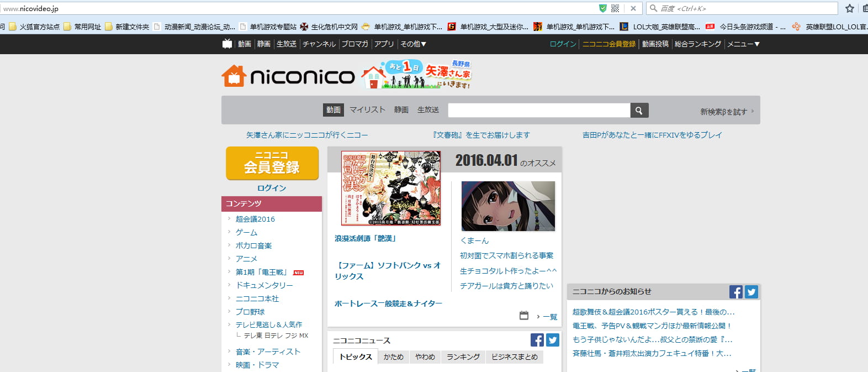Click チャンネル in top bar

click(x=319, y=44)
